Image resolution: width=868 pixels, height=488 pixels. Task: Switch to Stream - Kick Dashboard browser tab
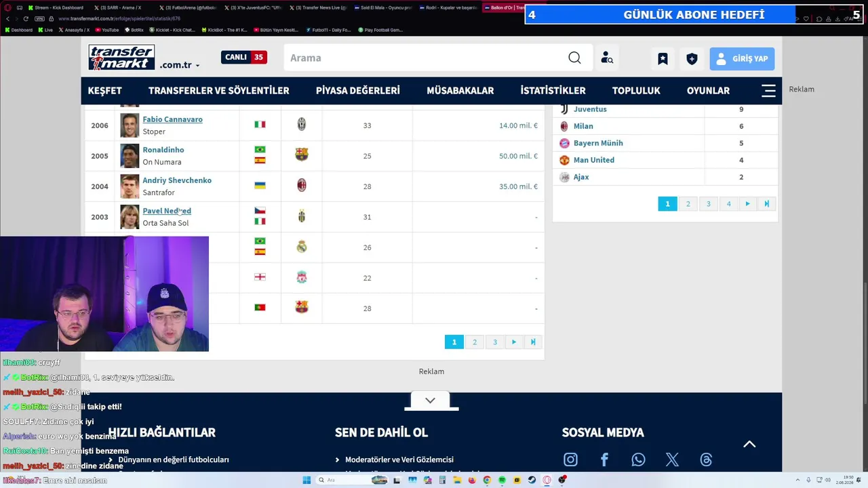point(58,7)
